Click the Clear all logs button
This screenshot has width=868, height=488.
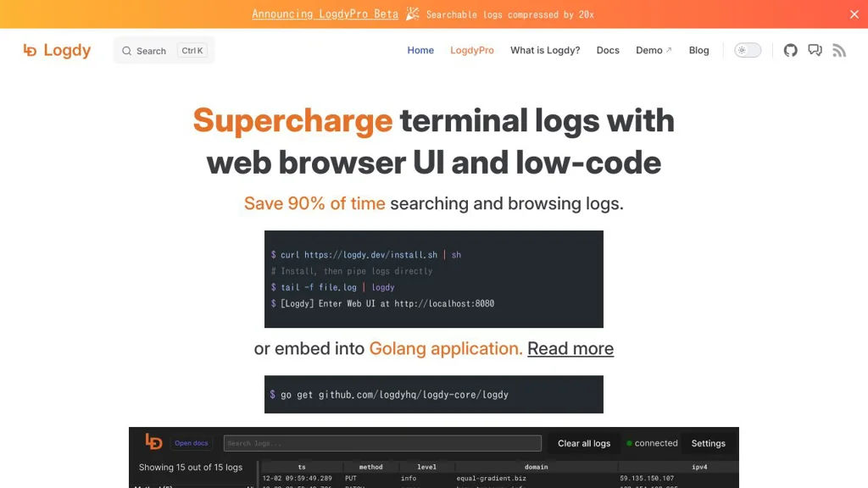584,443
